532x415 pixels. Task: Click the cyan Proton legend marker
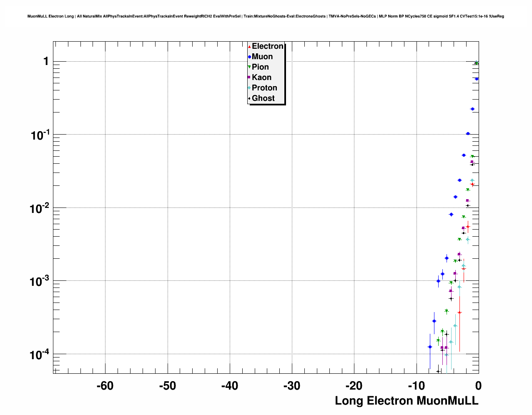[249, 88]
